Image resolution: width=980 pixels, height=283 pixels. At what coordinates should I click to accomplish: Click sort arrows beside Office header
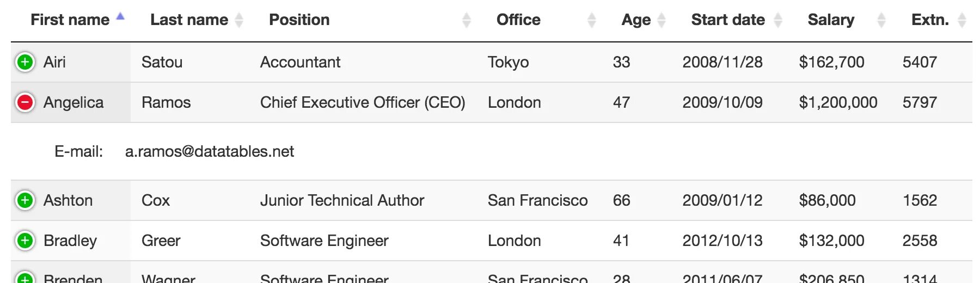592,20
